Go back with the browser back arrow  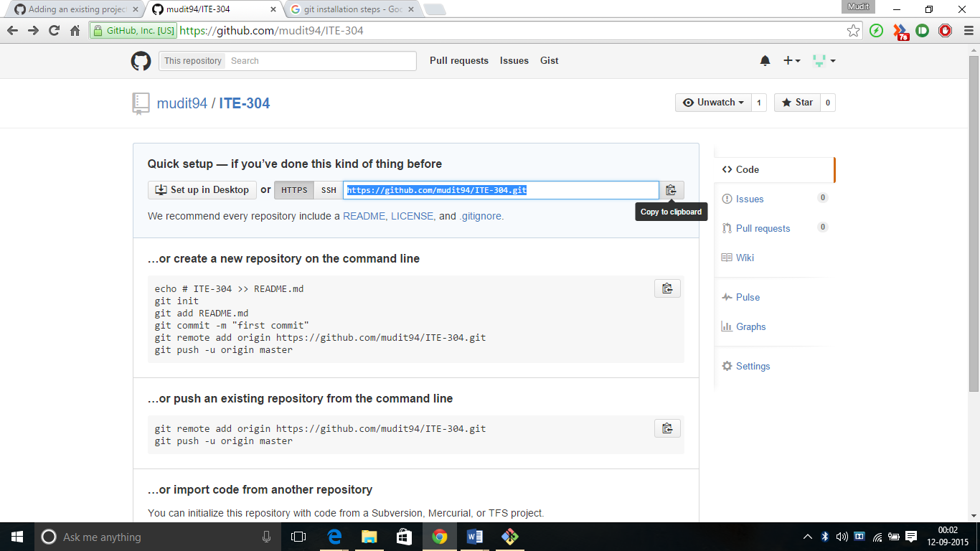(12, 31)
